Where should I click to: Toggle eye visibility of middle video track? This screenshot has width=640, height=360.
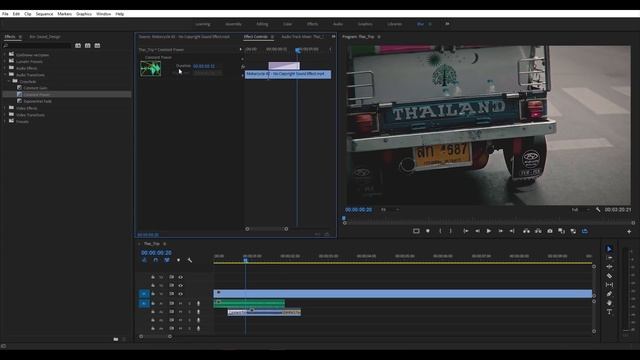coord(180,285)
